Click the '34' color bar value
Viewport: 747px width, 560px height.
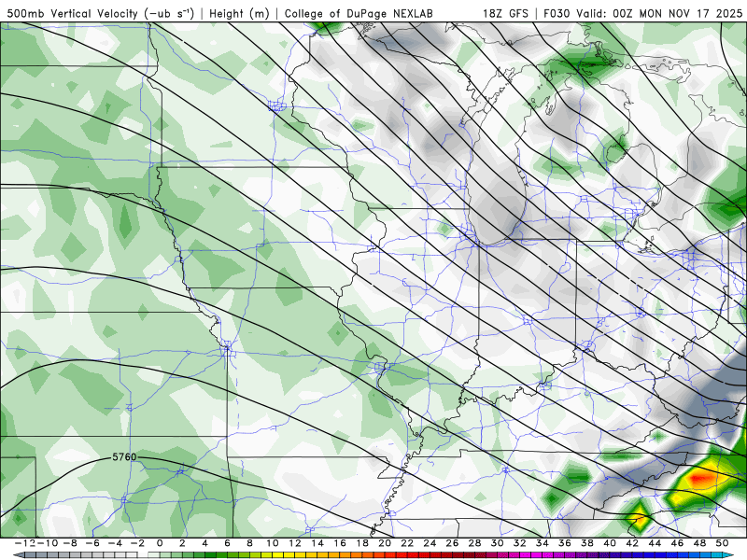point(543,543)
